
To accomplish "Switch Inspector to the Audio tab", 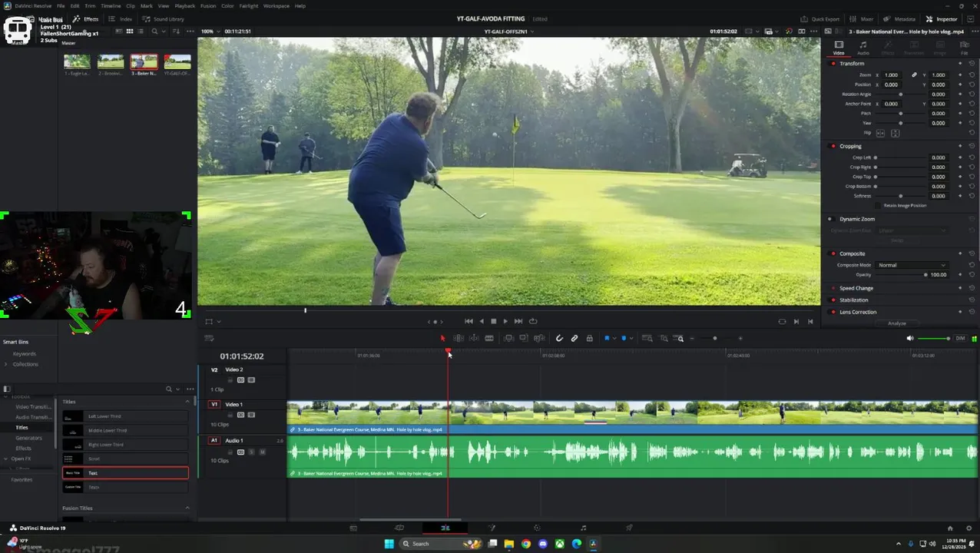I will pos(863,48).
